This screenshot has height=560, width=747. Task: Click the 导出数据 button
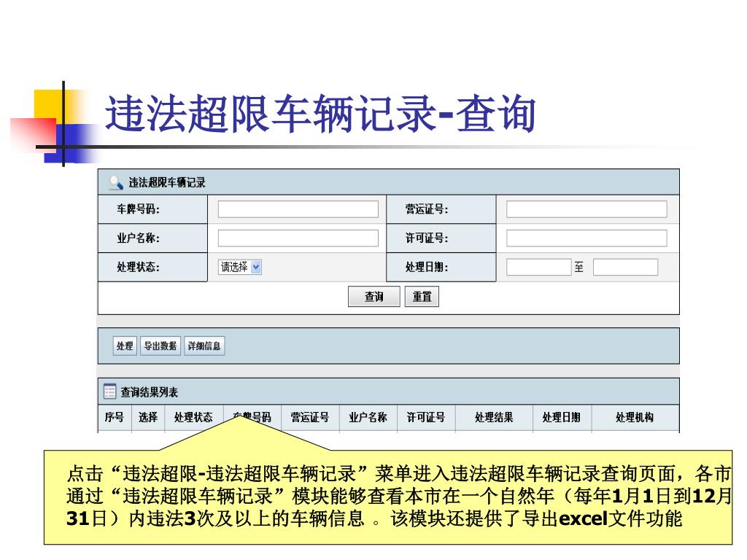click(x=160, y=346)
